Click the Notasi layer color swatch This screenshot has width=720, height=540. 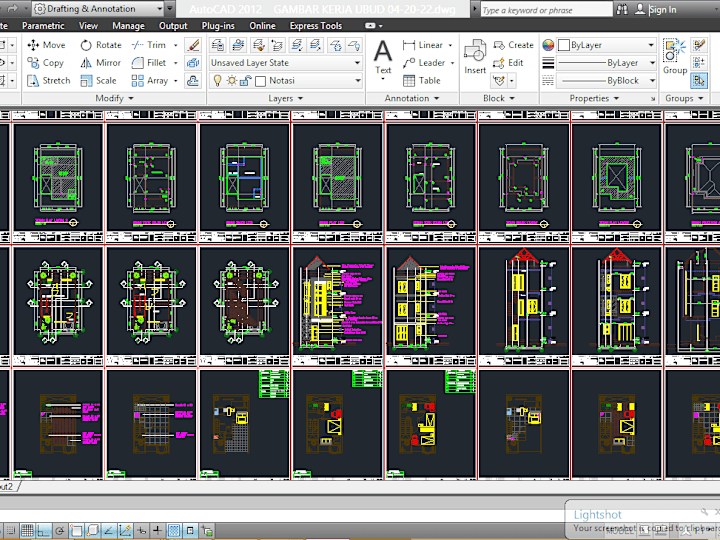[x=260, y=81]
